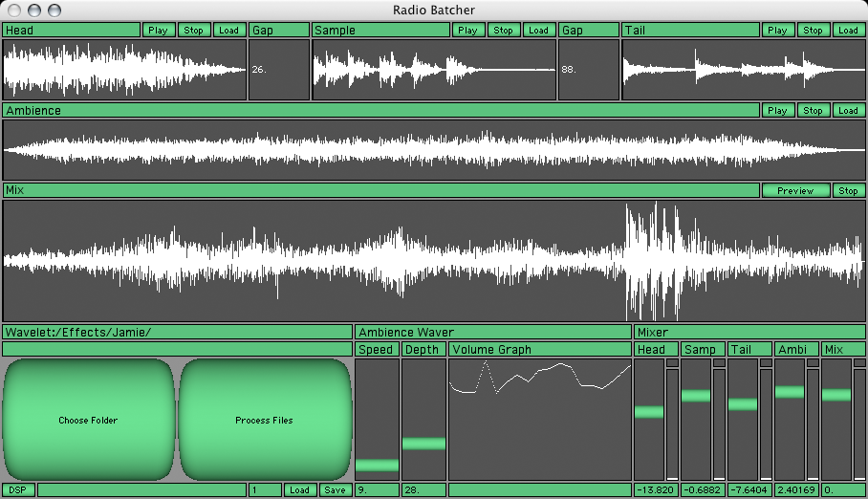Click the empty field under Volume Graph
Image resolution: width=868 pixels, height=499 pixels.
pyautogui.click(x=540, y=489)
